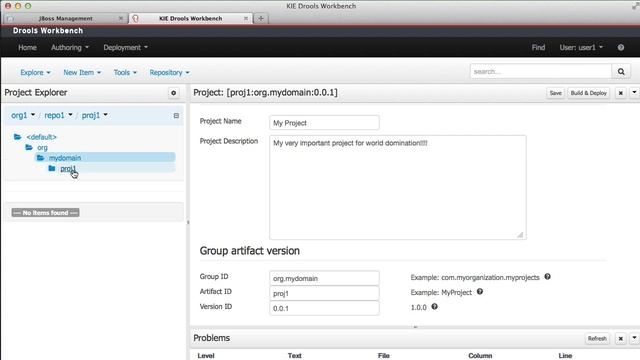Select the <default> tree node
This screenshot has width=640, height=360.
(x=41, y=137)
